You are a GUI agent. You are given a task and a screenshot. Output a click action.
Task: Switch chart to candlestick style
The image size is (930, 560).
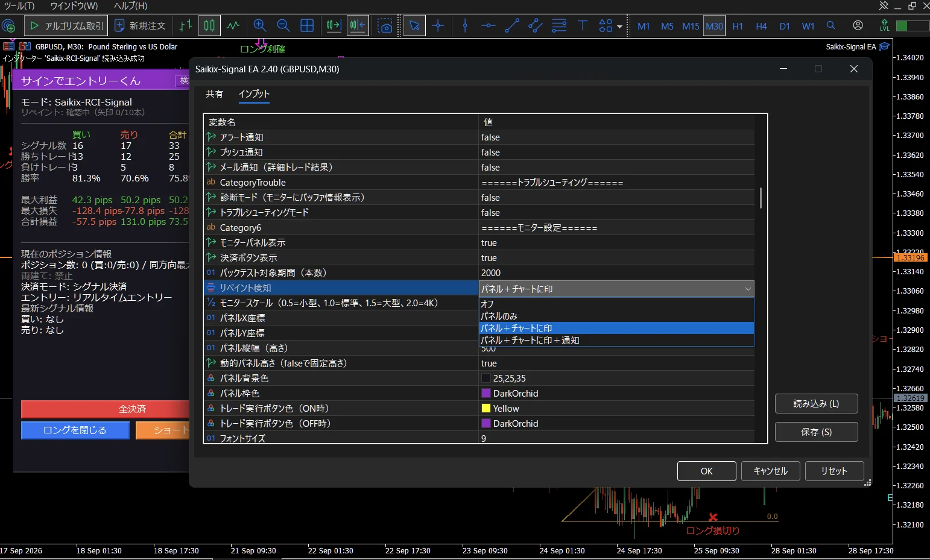(209, 26)
